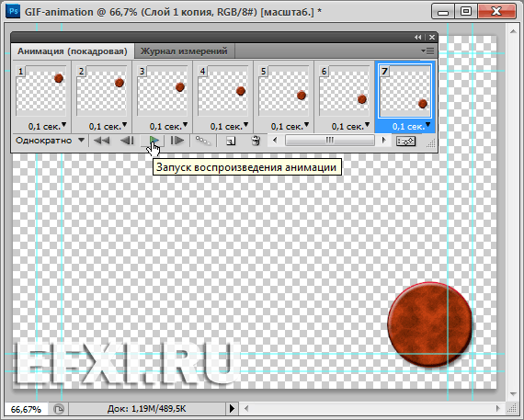Click the tween frames icon
The width and height of the screenshot is (524, 420).
pos(203,141)
